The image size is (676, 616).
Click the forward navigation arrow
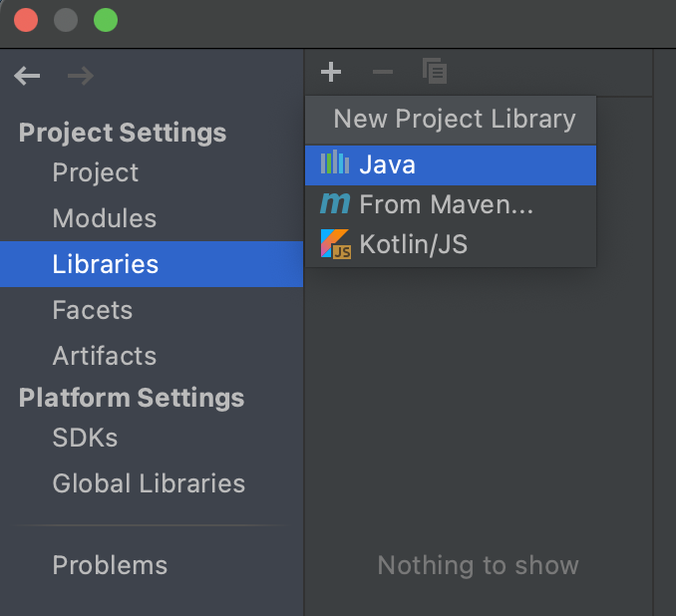point(80,76)
